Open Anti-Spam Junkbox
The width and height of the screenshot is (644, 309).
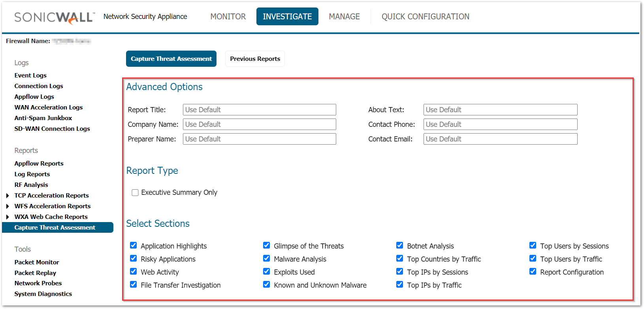[43, 118]
